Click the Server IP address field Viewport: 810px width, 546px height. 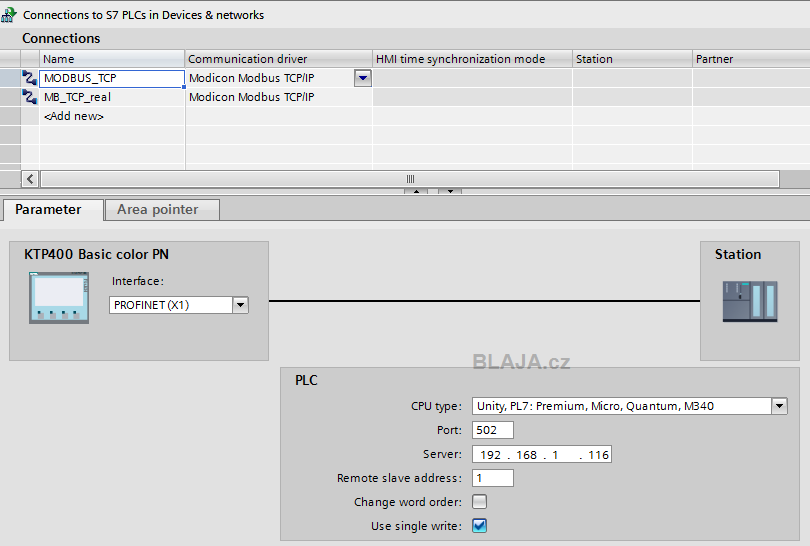coord(542,454)
